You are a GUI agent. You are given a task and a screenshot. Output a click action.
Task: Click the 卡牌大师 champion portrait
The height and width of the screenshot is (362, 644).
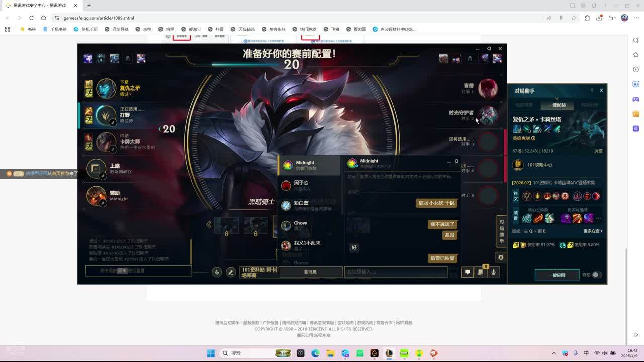pyautogui.click(x=106, y=142)
